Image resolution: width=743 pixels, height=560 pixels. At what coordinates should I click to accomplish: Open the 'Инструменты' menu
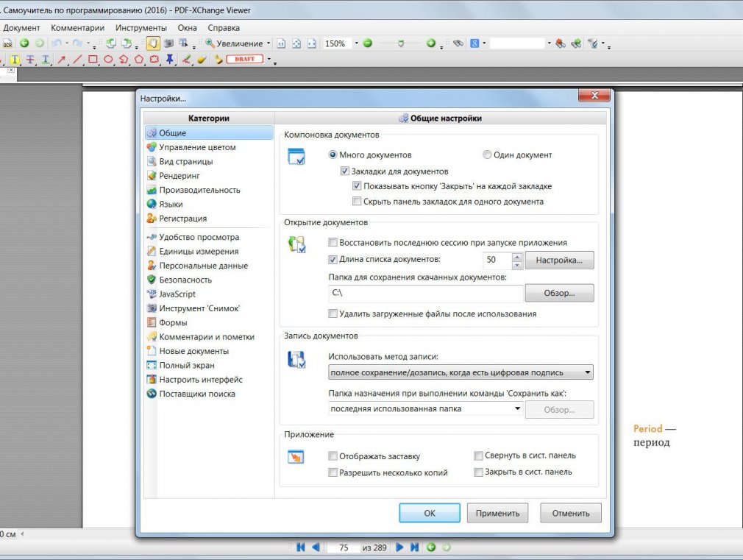click(141, 28)
